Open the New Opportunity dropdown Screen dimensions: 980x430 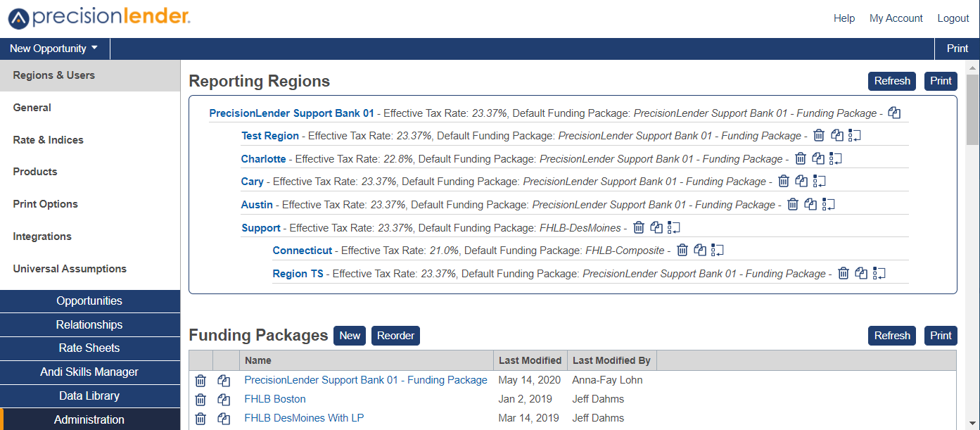(54, 49)
